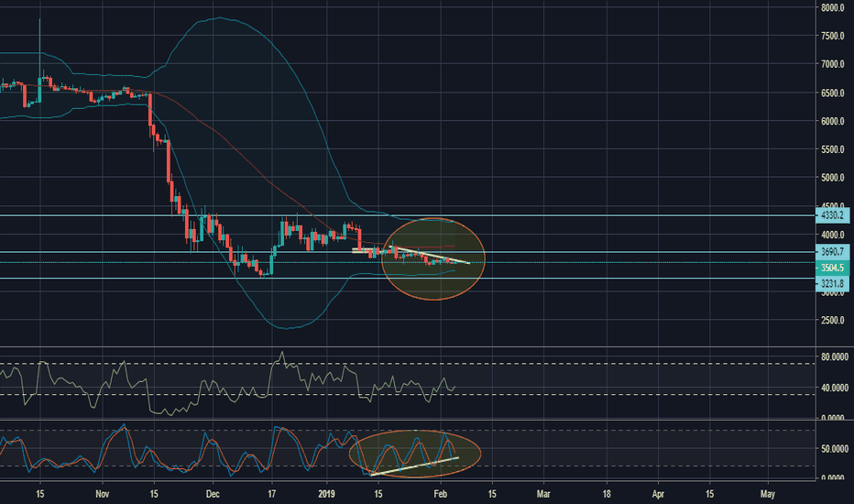The image size is (854, 504).
Task: Click the 50.0000 level on stochastic scale
Action: tap(835, 448)
